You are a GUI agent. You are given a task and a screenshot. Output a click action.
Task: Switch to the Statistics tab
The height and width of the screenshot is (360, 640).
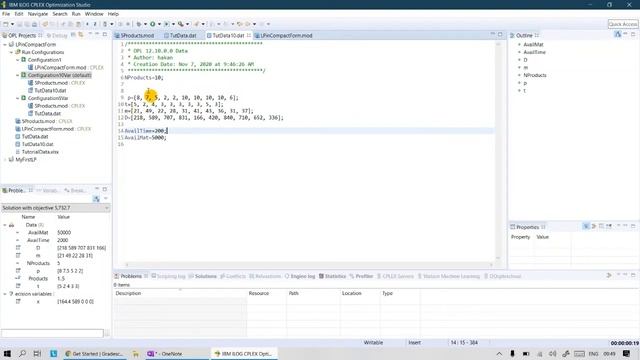(x=332, y=276)
